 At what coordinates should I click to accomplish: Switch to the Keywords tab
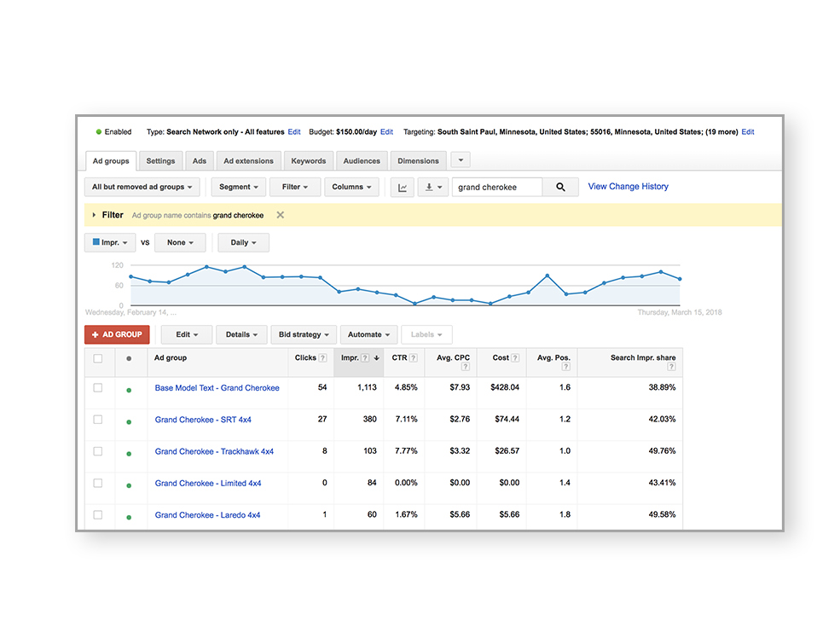(309, 161)
